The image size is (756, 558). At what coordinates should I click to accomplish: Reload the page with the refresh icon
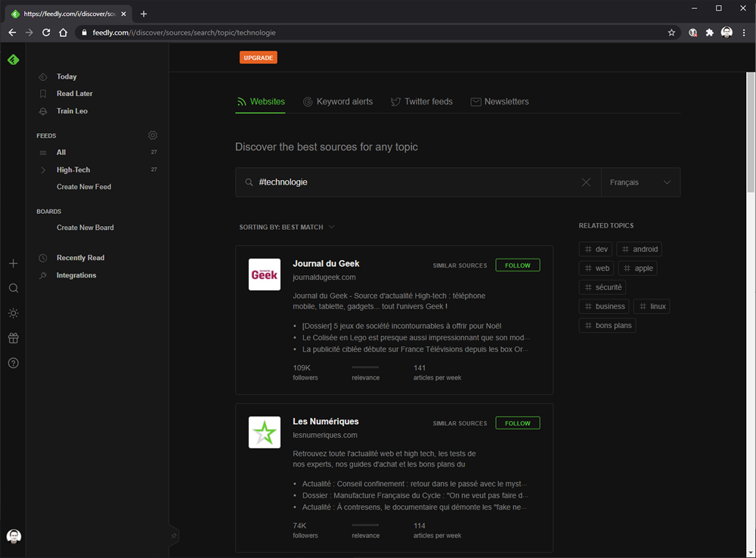pos(46,33)
